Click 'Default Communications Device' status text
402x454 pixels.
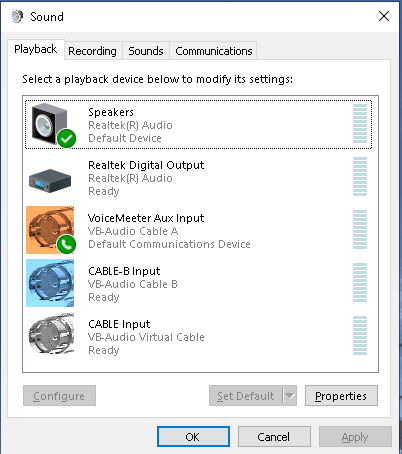pos(169,244)
